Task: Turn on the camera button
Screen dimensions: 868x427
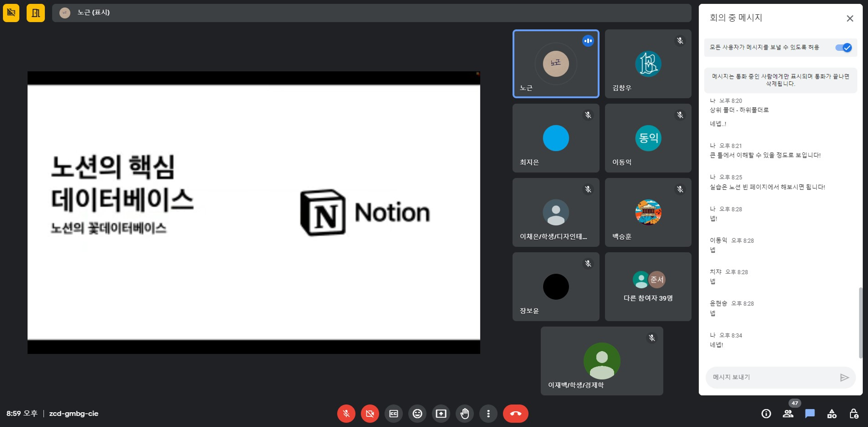Action: (370, 414)
